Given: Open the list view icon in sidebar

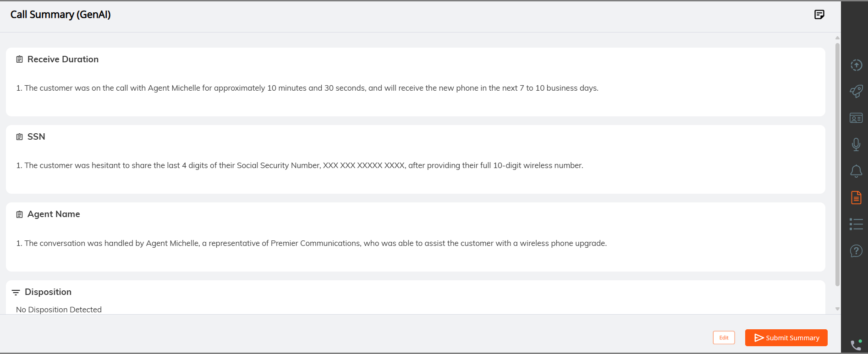Looking at the screenshot, I should (x=856, y=224).
